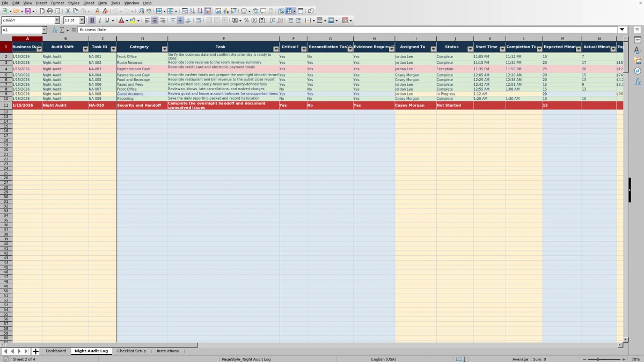
Task: Switch to the Checklist Setup sheet tab
Action: [x=131, y=351]
